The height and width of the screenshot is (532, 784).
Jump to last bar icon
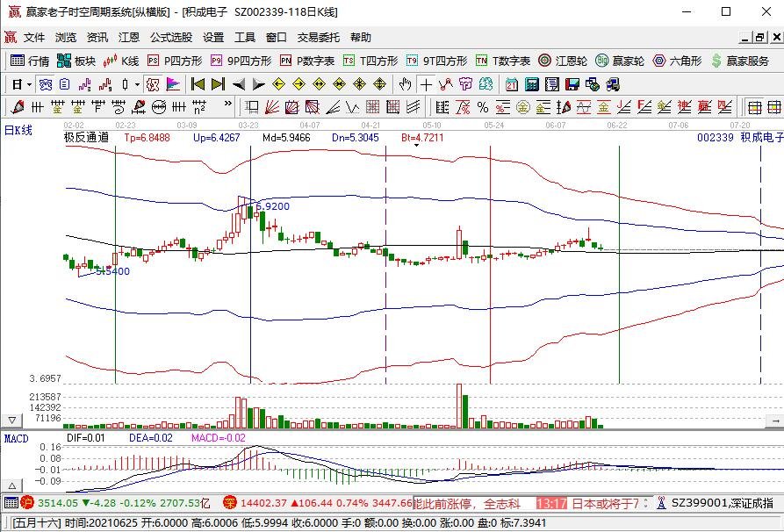point(218,84)
